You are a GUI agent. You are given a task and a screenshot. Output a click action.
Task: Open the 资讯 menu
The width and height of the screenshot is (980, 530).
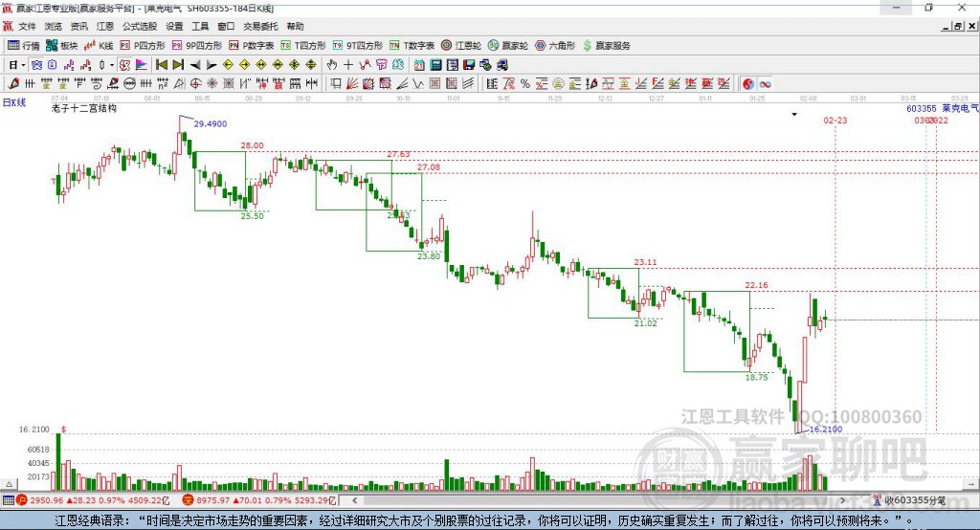coord(78,26)
